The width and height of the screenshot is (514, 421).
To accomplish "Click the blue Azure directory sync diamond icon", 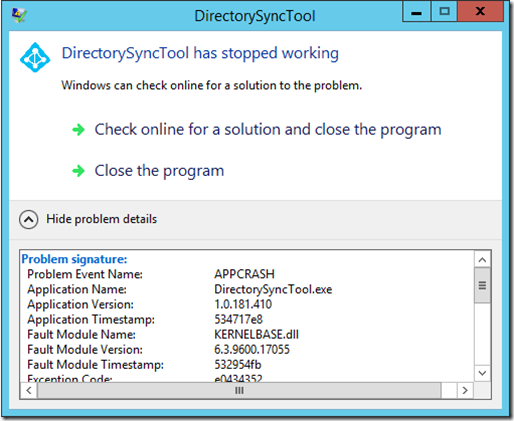I will (x=35, y=57).
